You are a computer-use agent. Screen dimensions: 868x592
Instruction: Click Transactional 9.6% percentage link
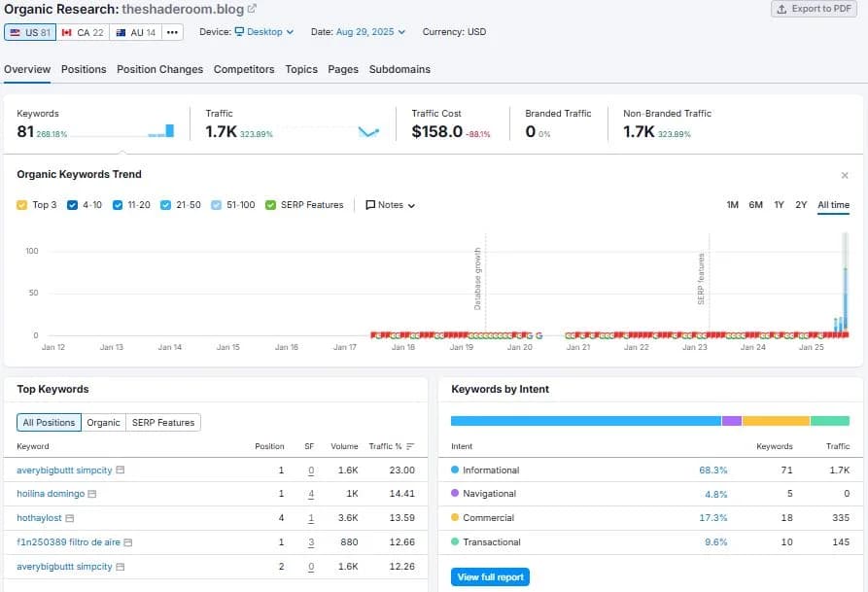tap(715, 542)
